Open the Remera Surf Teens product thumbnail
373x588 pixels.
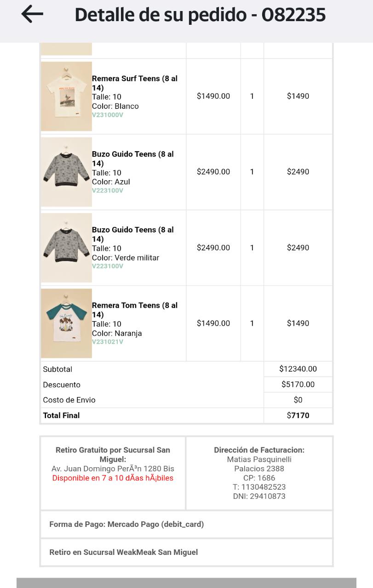[66, 96]
